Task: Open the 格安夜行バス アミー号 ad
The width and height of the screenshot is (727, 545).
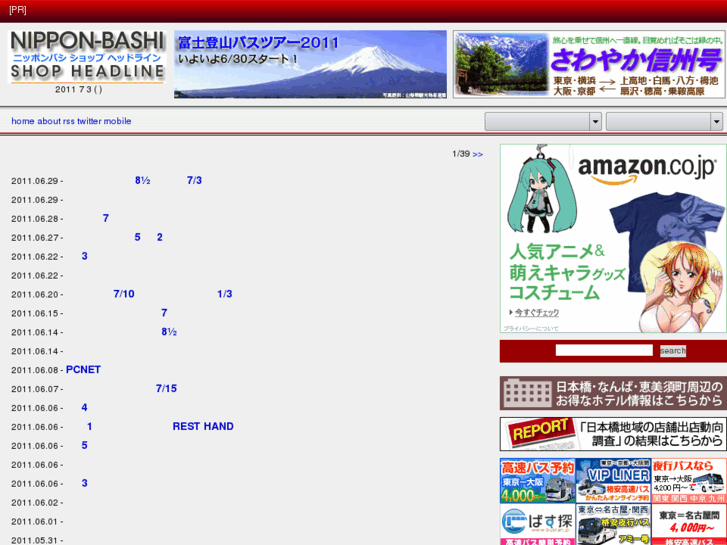Action: click(613, 525)
